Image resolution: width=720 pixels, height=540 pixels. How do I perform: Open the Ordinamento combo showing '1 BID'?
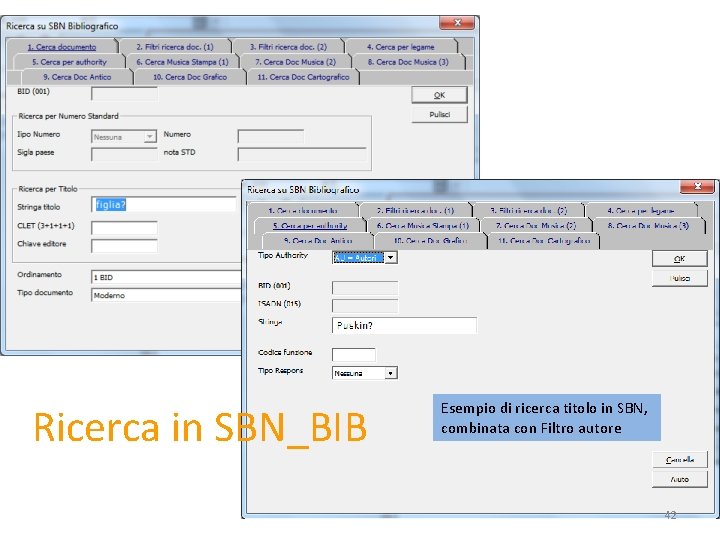pos(166,277)
